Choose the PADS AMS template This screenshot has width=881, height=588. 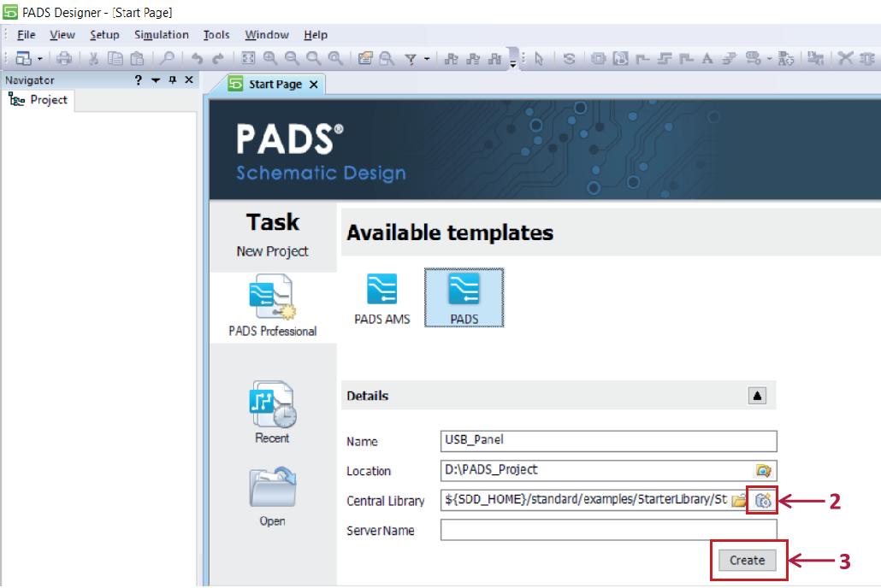382,299
